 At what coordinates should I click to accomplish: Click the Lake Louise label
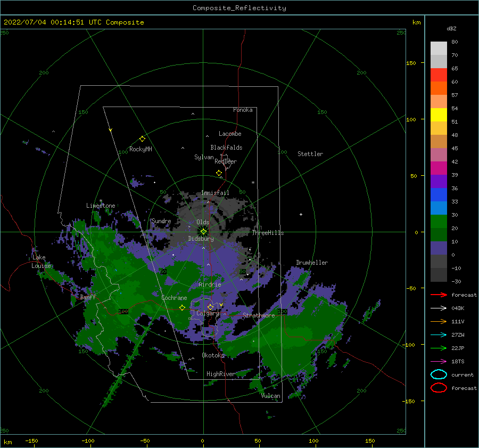[41, 262]
